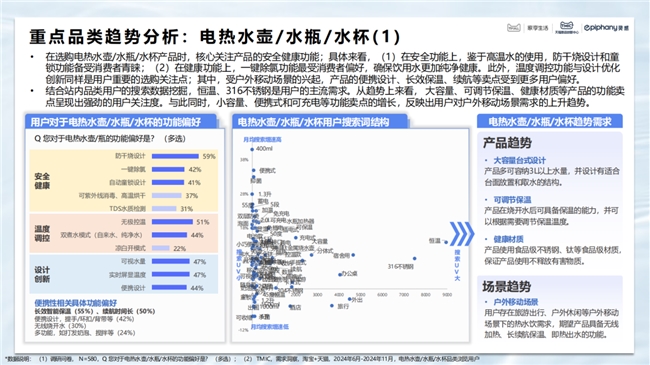Click the 户外移动场景 bullet heading
The width and height of the screenshot is (650, 365).
tap(516, 302)
